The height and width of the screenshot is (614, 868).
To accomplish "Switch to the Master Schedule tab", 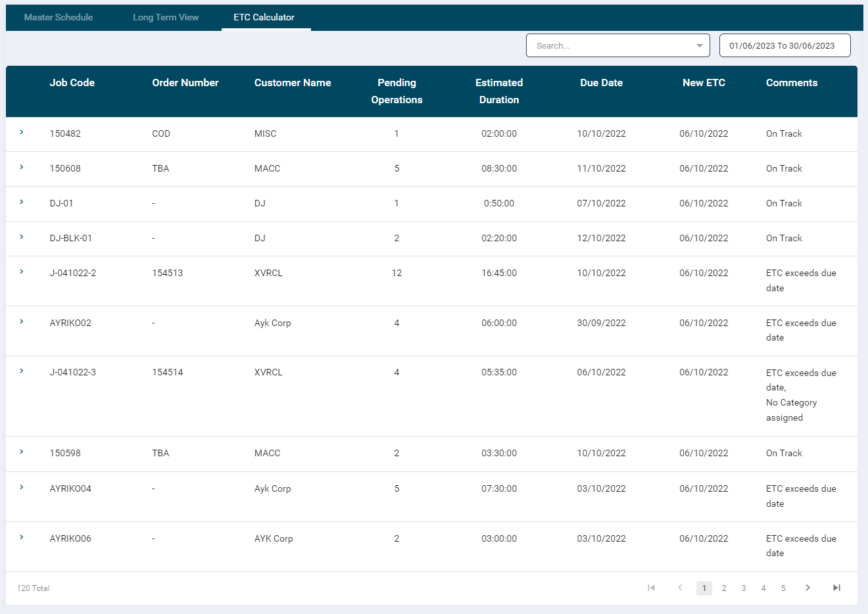I will click(x=59, y=17).
